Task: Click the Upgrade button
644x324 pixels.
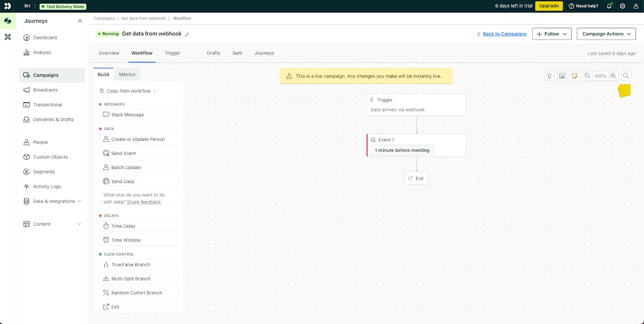Action: coord(549,6)
